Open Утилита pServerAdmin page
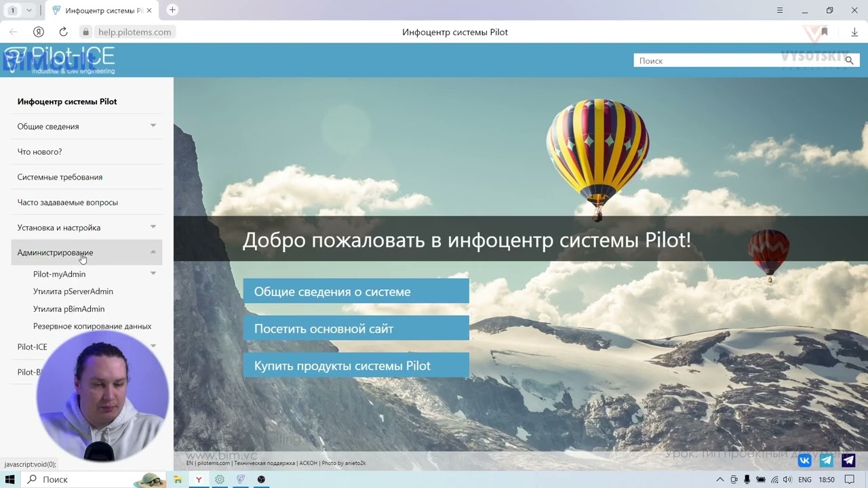Screen dimensions: 868x488 click(73, 291)
